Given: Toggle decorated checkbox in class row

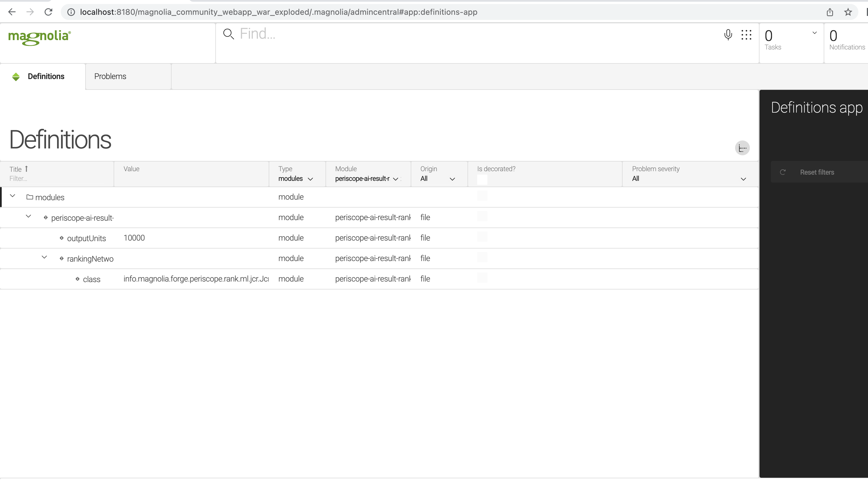Looking at the screenshot, I should pos(482,278).
